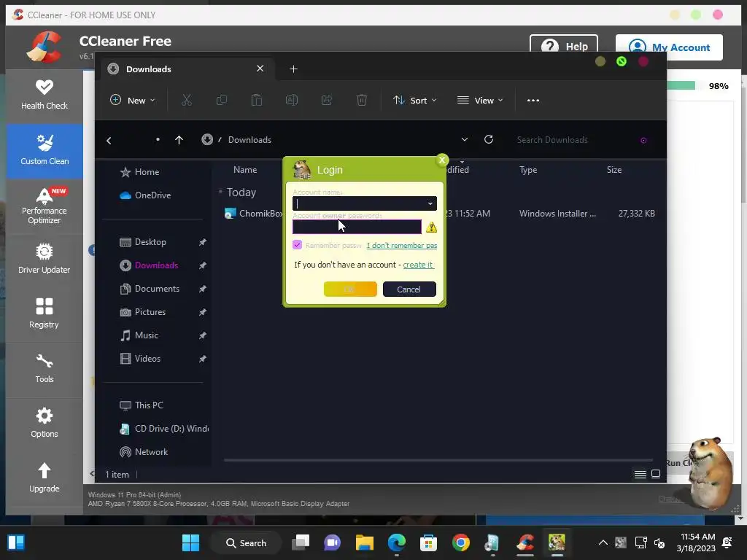Click Cancel in Login dialog
This screenshot has height=560, width=747.
[x=409, y=289]
